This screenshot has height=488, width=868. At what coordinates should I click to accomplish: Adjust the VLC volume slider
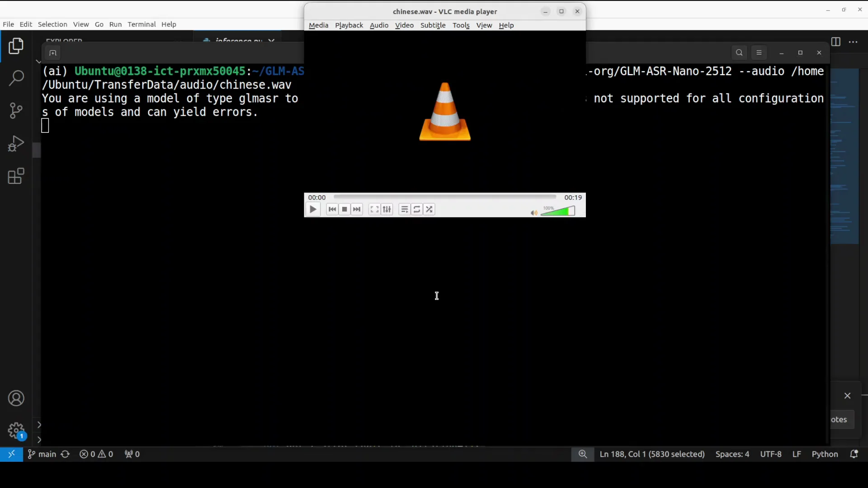tap(559, 211)
